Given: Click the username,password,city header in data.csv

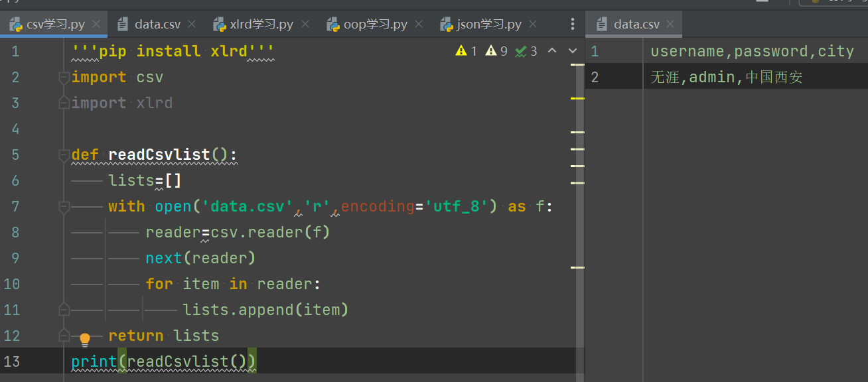Looking at the screenshot, I should coord(752,51).
